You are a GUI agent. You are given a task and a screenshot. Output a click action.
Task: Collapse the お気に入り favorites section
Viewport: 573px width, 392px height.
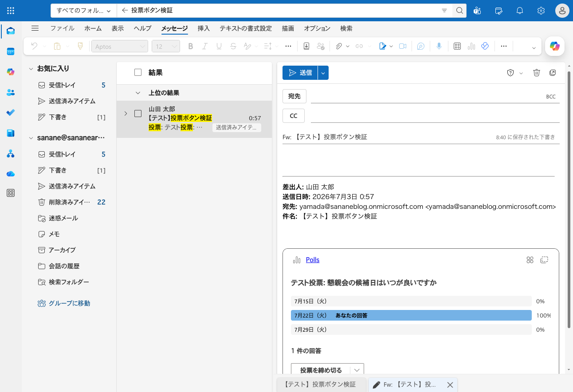(31, 69)
